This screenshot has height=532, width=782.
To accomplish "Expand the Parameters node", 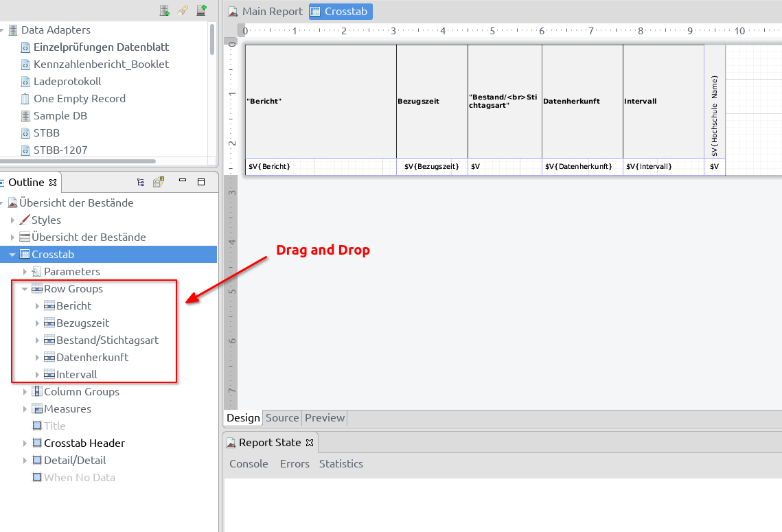I will [x=25, y=272].
